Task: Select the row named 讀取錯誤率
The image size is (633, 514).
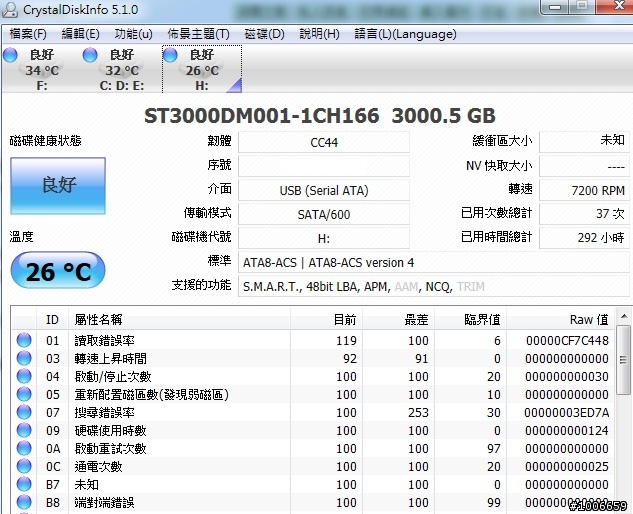Action: (313, 340)
